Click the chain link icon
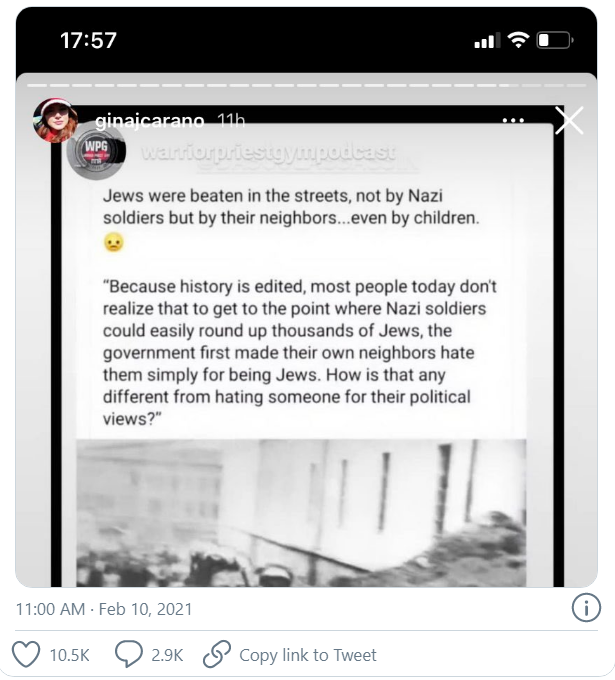This screenshot has width=615, height=680. click(217, 655)
